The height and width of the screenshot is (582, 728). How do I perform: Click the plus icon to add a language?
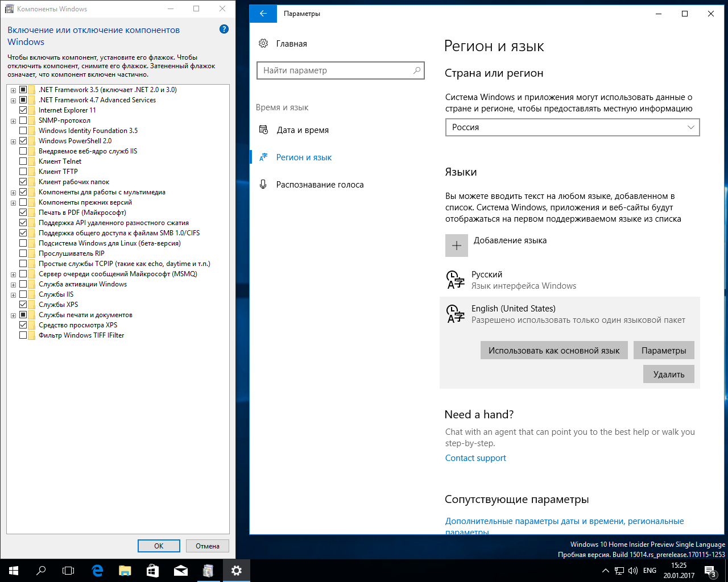(457, 246)
